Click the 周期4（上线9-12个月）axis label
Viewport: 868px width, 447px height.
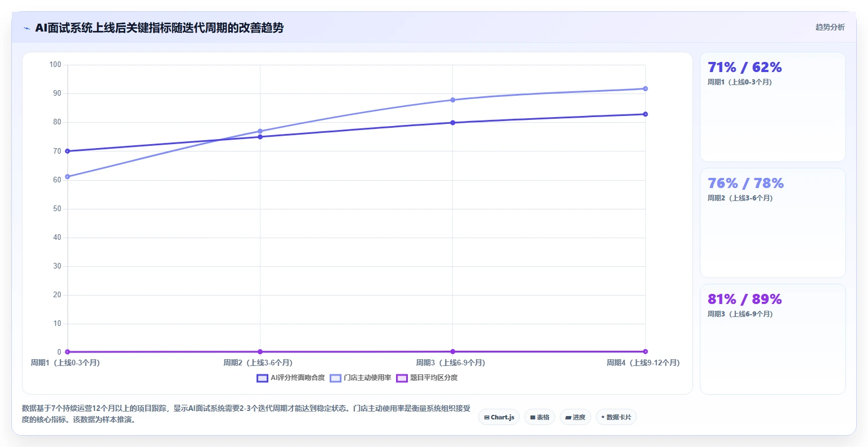pyautogui.click(x=643, y=363)
